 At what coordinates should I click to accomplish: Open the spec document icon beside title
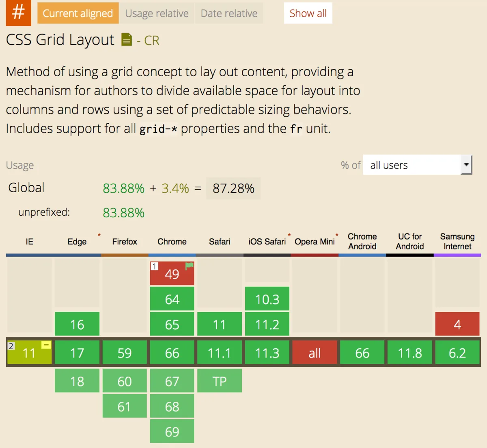[x=127, y=40]
